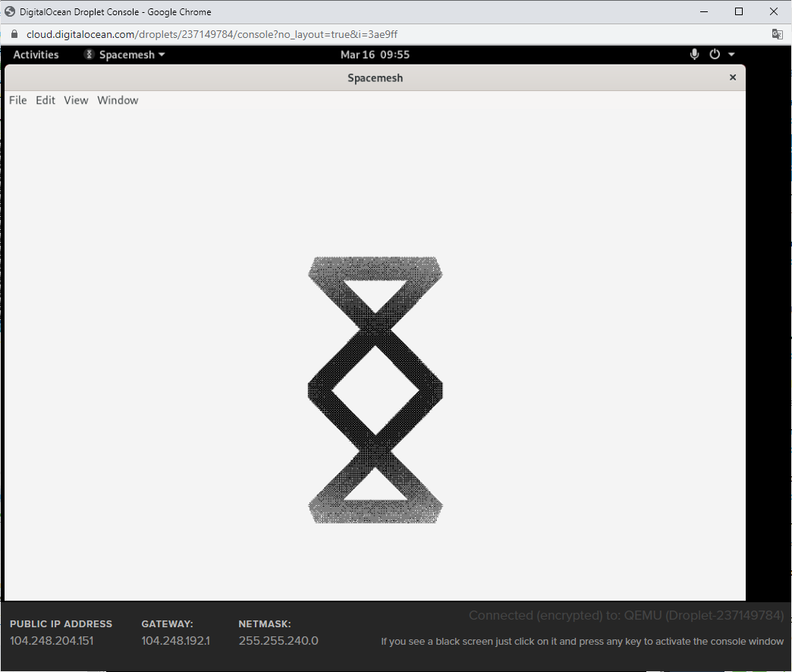Click the Chrome address bar URL
792x672 pixels.
[x=212, y=34]
